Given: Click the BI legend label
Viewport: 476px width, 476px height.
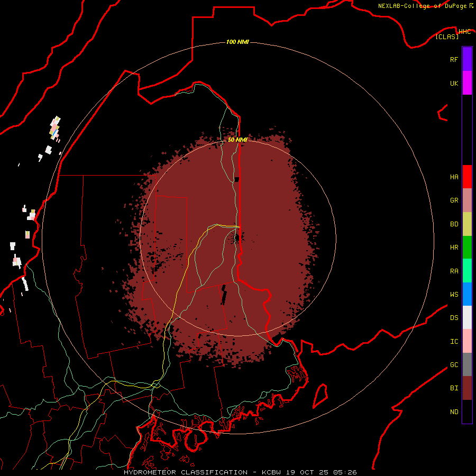Looking at the screenshot, I should point(454,388).
